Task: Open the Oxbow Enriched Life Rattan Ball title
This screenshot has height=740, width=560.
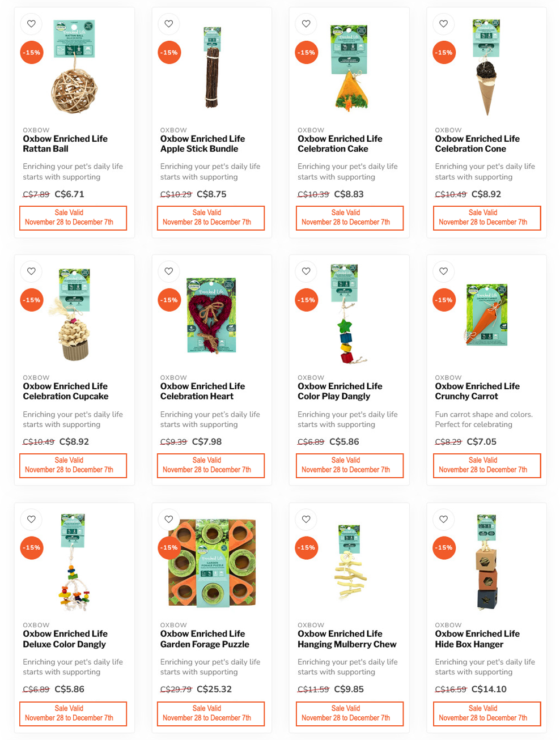Action: (65, 144)
